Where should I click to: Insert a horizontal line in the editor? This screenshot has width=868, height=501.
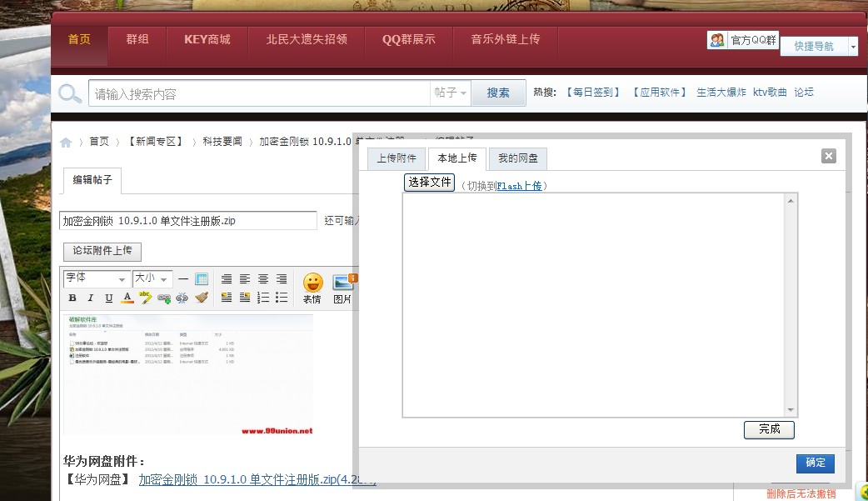pyautogui.click(x=182, y=278)
